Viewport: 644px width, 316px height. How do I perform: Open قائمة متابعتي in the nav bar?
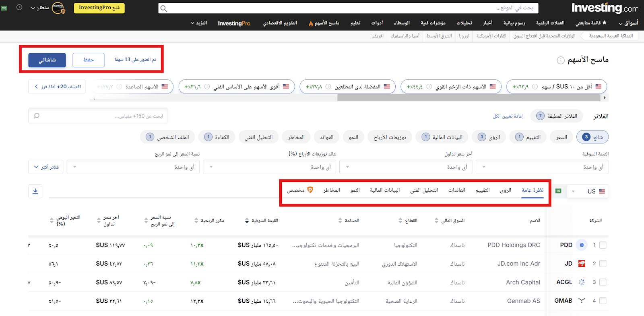pyautogui.click(x=590, y=23)
